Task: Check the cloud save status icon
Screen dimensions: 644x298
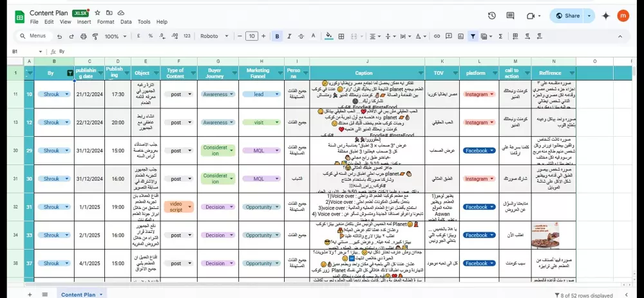Action: (121, 13)
